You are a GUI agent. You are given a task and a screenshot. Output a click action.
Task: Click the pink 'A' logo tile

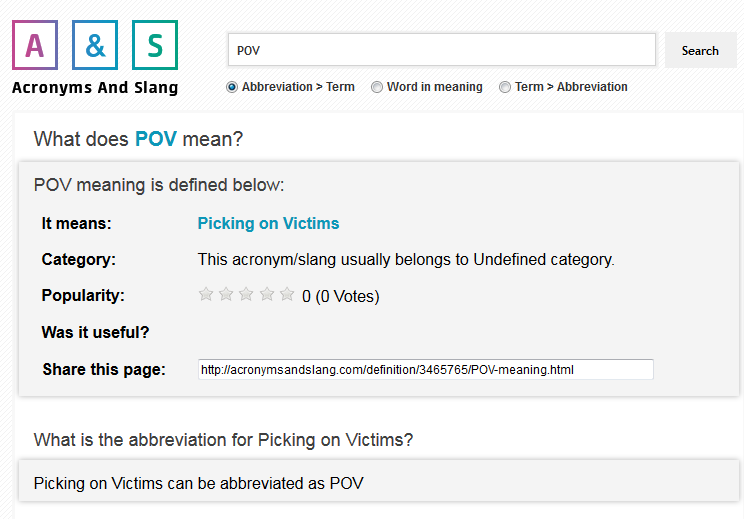pyautogui.click(x=35, y=45)
